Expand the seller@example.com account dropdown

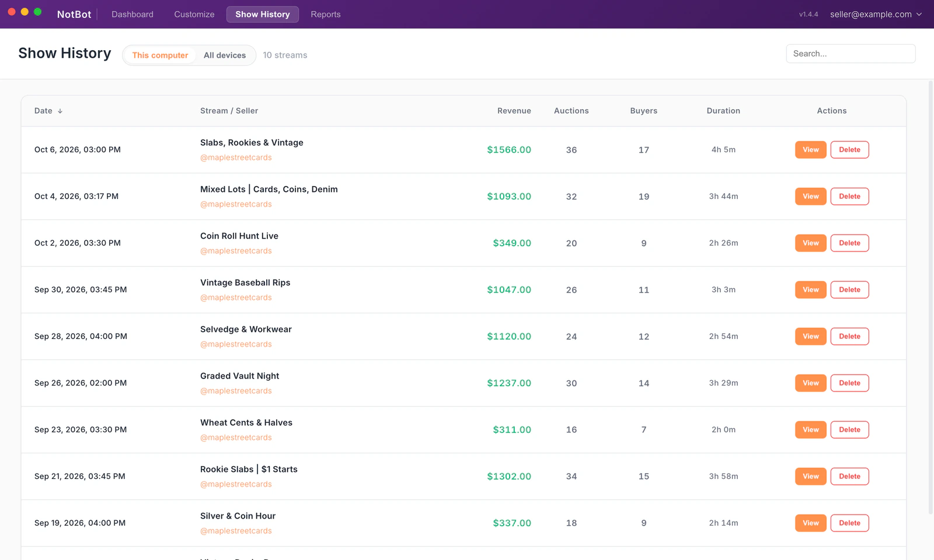[876, 15]
